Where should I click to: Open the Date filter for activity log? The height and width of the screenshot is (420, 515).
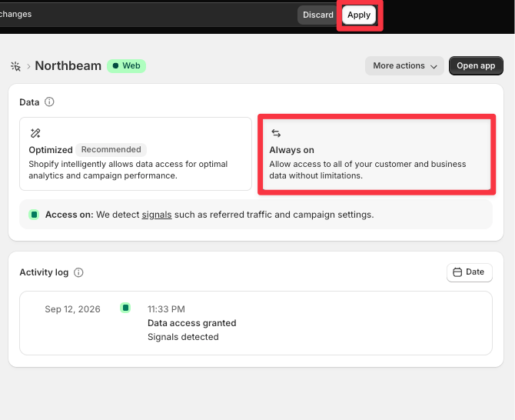(470, 272)
